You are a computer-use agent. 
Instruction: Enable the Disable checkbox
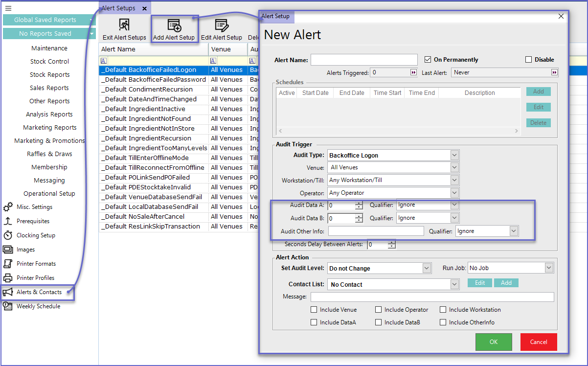click(528, 60)
